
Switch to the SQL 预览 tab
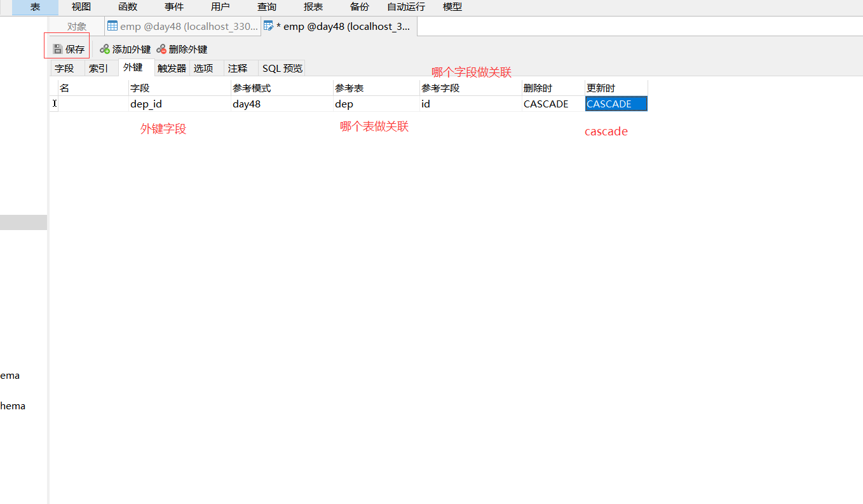click(x=282, y=67)
